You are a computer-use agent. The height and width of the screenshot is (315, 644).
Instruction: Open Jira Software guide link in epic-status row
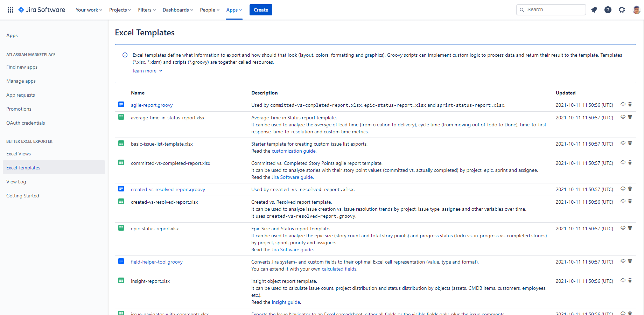point(292,250)
